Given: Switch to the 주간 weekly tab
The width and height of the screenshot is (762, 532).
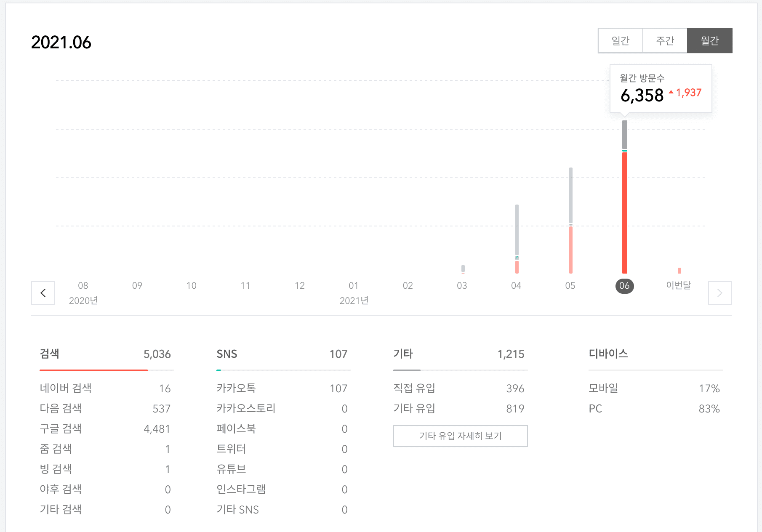Looking at the screenshot, I should pyautogui.click(x=665, y=40).
